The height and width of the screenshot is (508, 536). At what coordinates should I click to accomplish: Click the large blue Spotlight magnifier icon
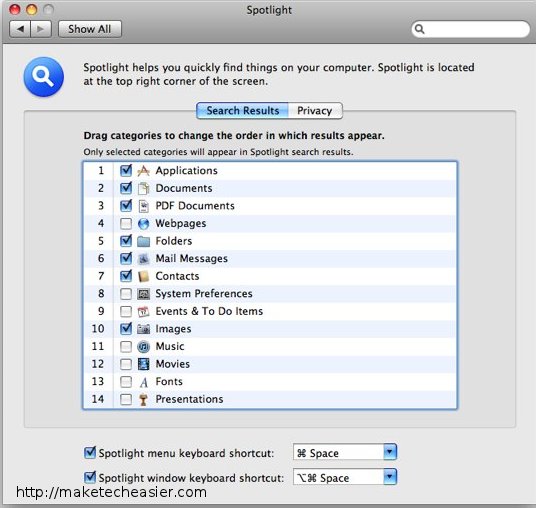click(43, 77)
